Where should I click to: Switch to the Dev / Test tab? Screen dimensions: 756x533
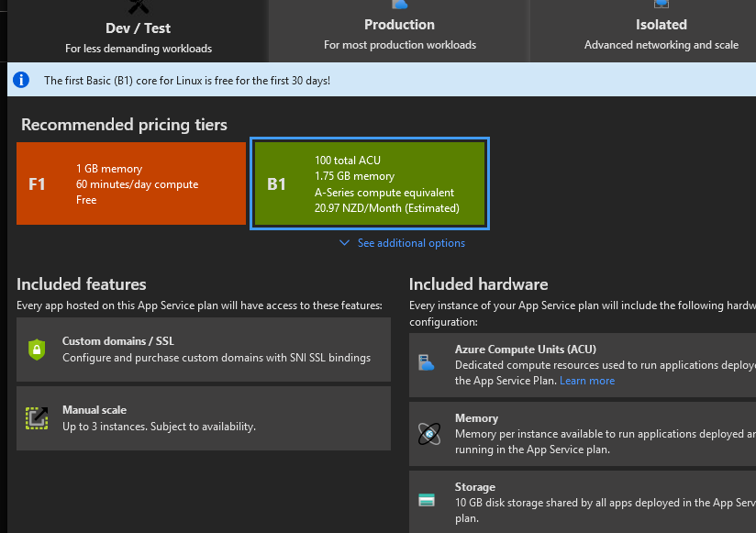[x=138, y=31]
